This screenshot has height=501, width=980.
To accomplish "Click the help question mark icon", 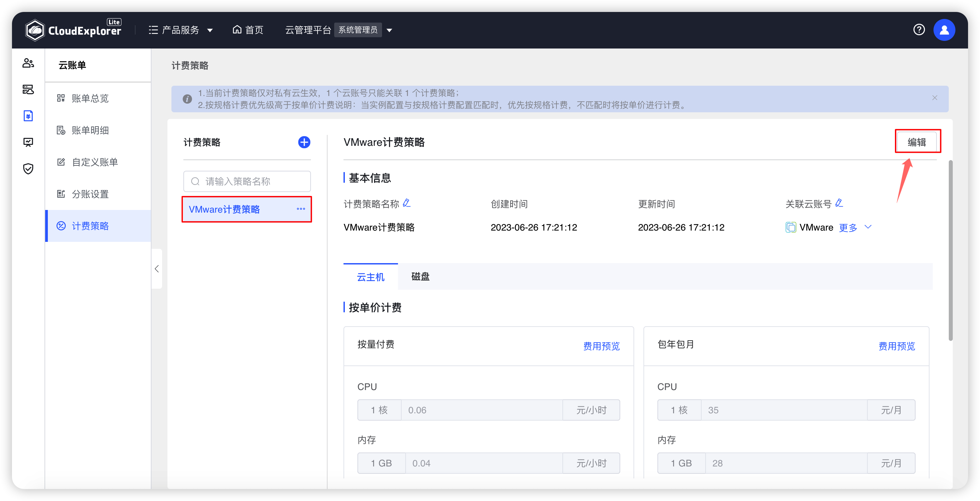I will (919, 30).
